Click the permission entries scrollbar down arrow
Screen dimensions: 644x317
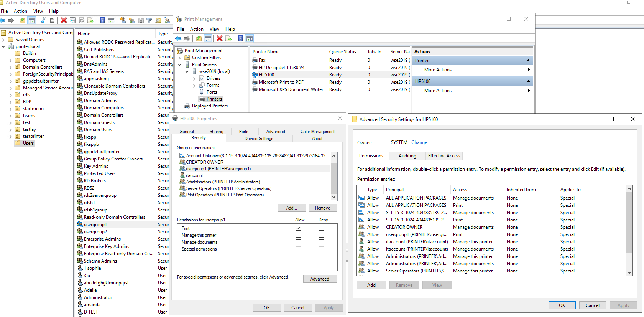click(629, 272)
